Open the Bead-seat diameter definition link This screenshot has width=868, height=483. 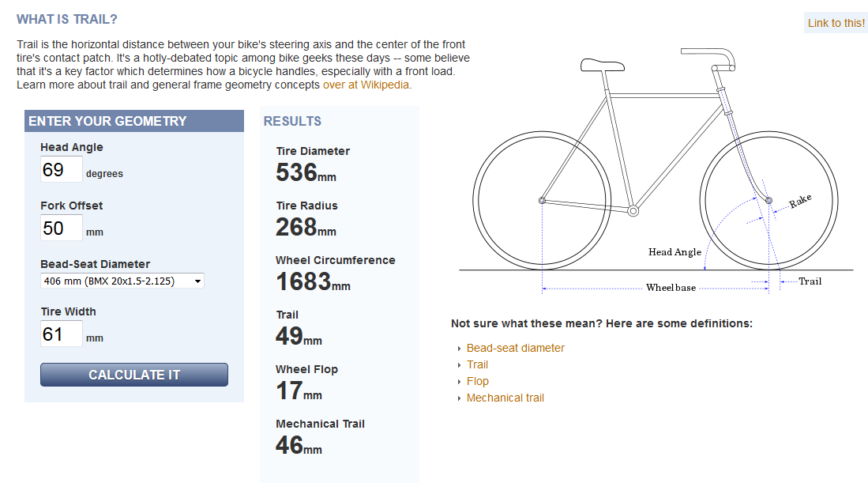coord(516,348)
